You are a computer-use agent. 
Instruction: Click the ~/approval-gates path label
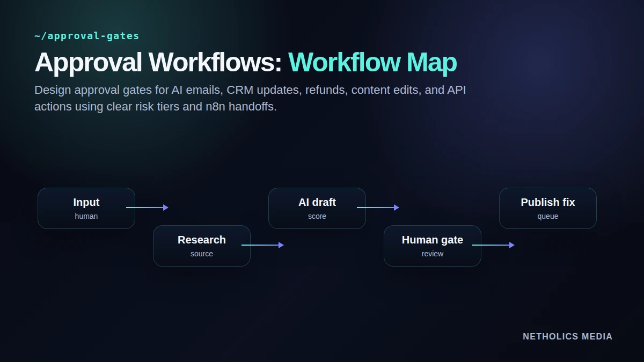coord(87,36)
